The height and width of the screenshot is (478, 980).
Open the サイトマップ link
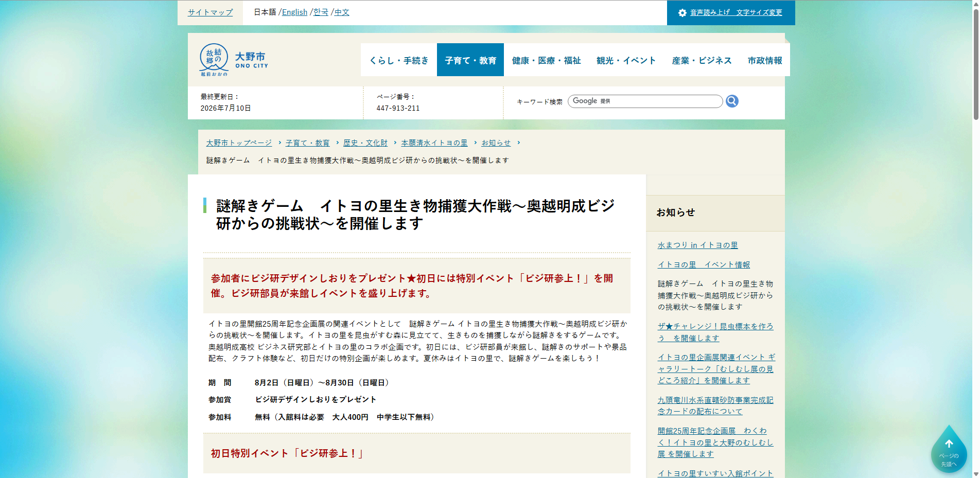tap(210, 12)
